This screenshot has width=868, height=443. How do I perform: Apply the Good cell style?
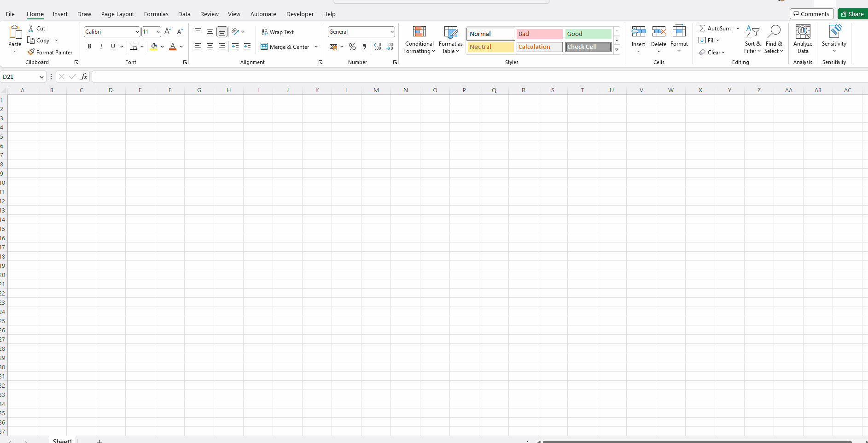pos(588,34)
